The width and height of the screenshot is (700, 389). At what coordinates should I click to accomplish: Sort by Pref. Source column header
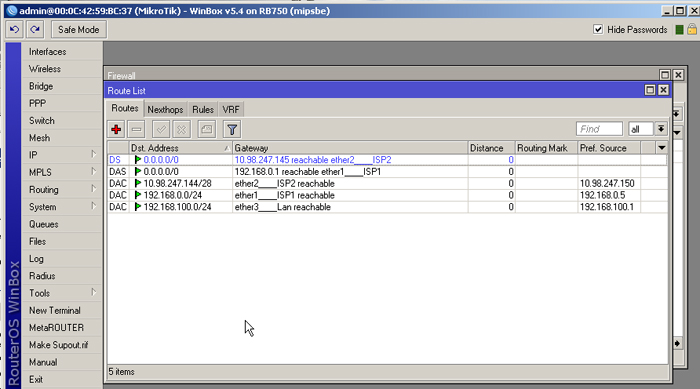[609, 148]
